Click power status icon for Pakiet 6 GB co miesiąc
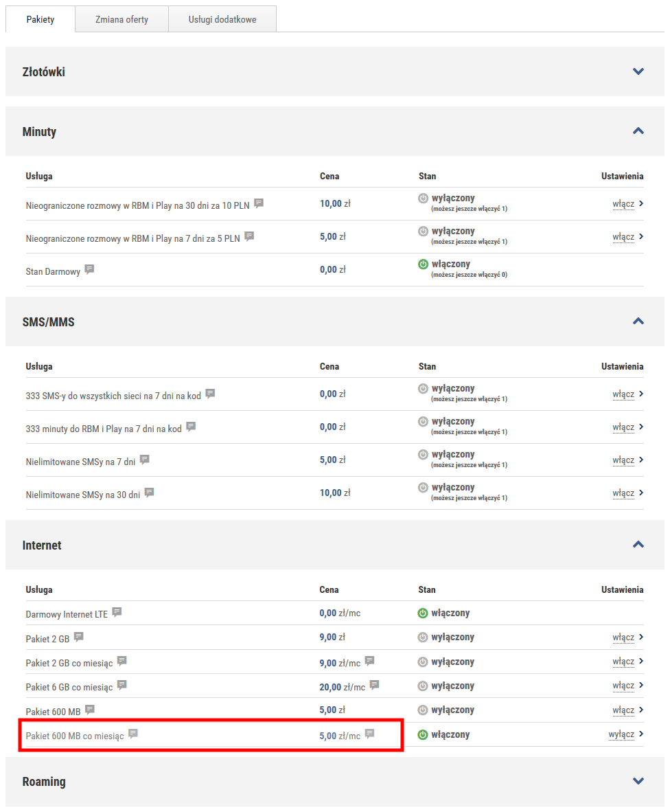 (x=423, y=686)
